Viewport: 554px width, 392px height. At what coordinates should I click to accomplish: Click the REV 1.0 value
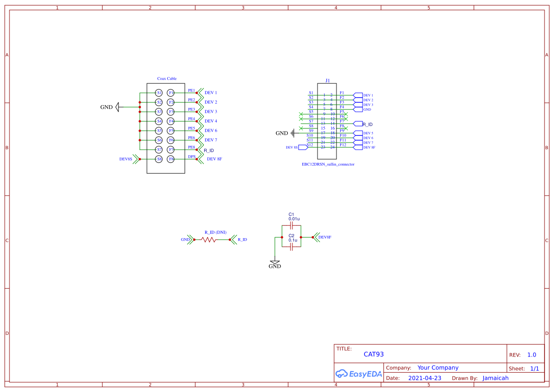point(531,354)
